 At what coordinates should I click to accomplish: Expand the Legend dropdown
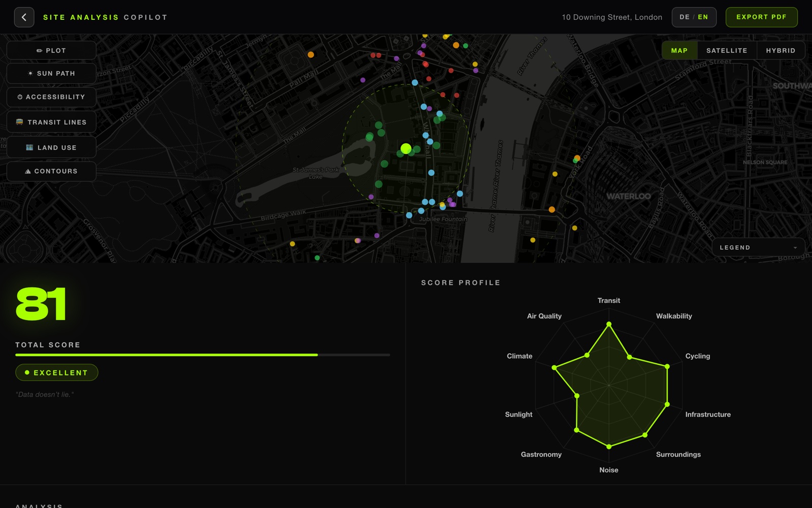pos(758,247)
